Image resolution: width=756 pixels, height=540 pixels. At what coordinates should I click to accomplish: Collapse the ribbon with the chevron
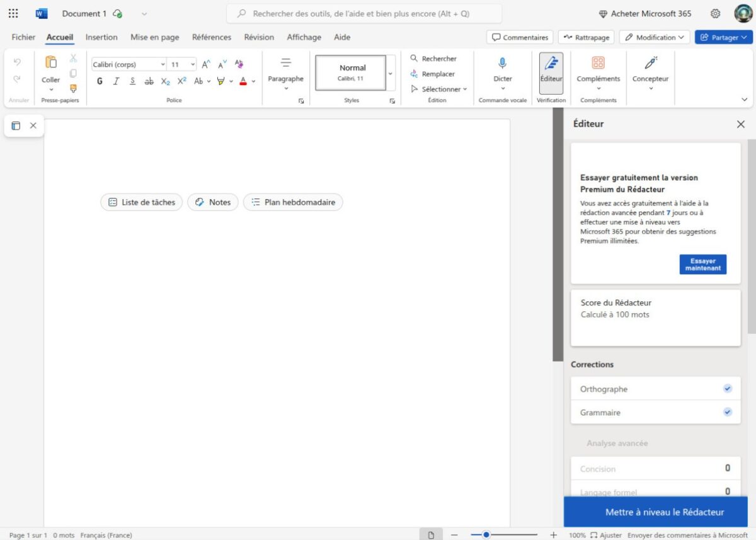click(x=745, y=100)
